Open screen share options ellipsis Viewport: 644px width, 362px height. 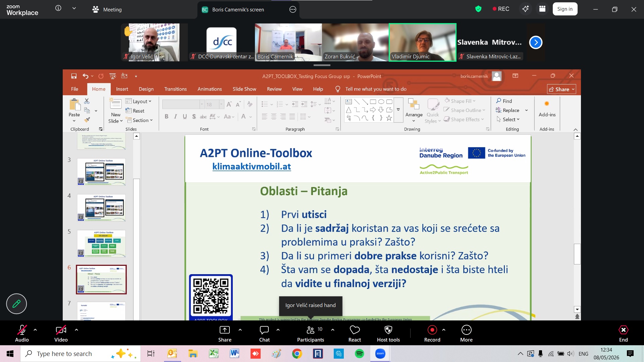tap(293, 9)
